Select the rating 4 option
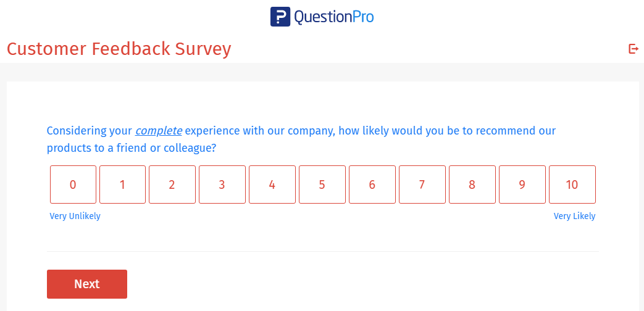Screen dimensions: 644x311 [272, 185]
